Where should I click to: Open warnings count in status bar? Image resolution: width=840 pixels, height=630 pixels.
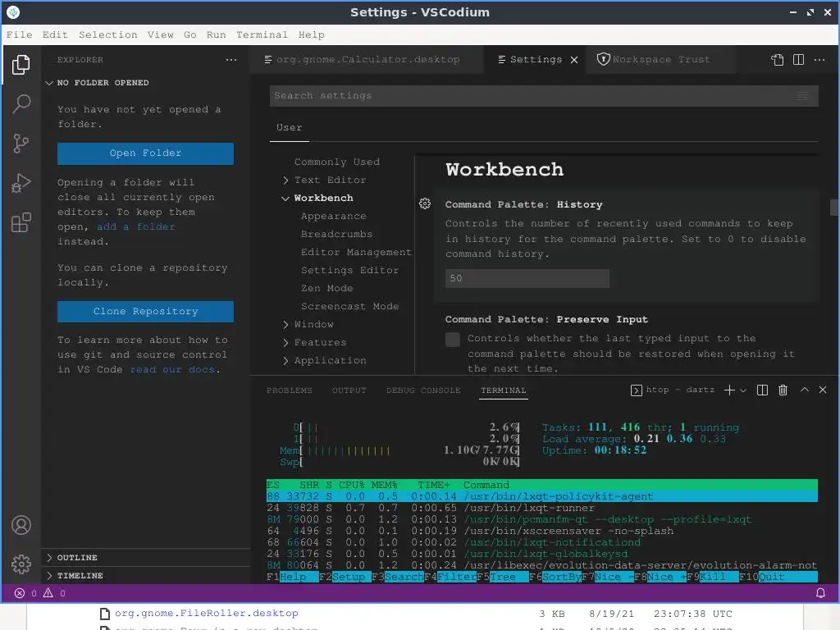pos(54,593)
